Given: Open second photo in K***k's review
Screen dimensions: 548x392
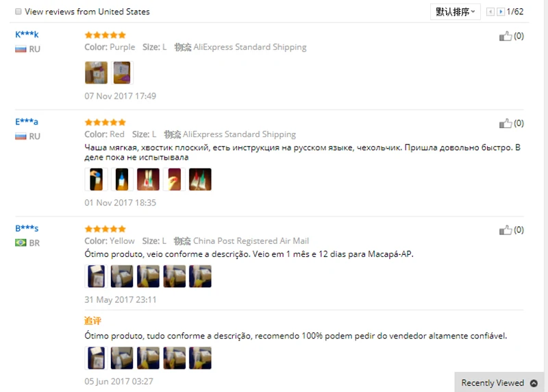Looking at the screenshot, I should point(122,73).
